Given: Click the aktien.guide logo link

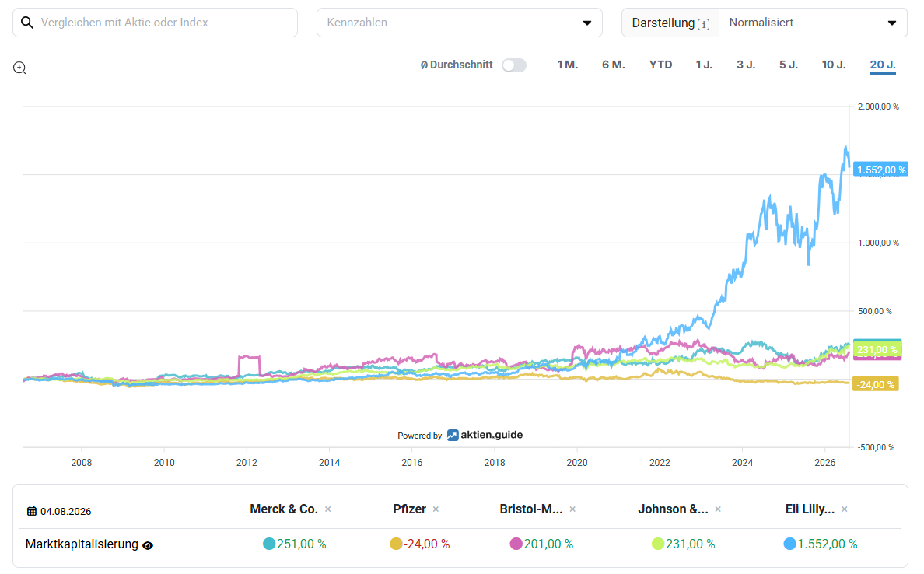Looking at the screenshot, I should pyautogui.click(x=485, y=435).
